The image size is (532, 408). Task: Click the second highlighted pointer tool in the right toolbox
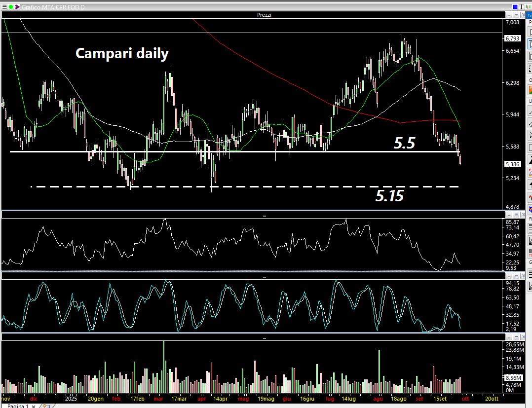(530, 44)
